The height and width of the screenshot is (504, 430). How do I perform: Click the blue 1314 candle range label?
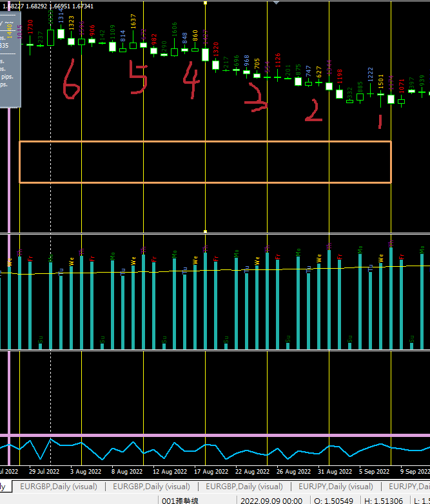click(x=61, y=15)
